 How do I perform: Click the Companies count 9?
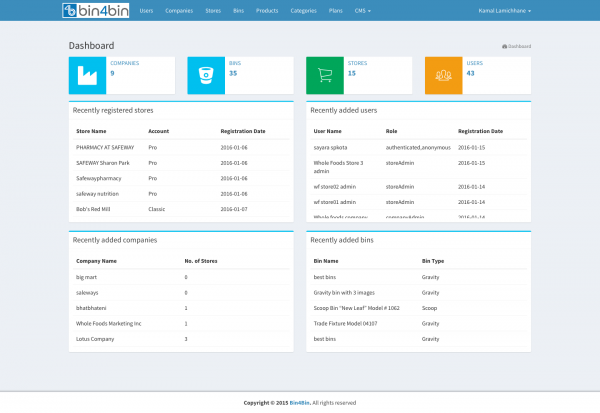(112, 73)
